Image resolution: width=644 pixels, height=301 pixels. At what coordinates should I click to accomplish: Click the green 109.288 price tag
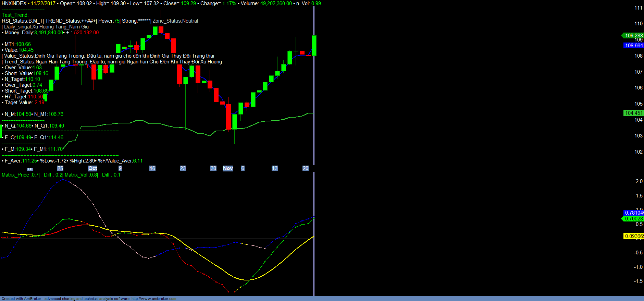(633, 35)
